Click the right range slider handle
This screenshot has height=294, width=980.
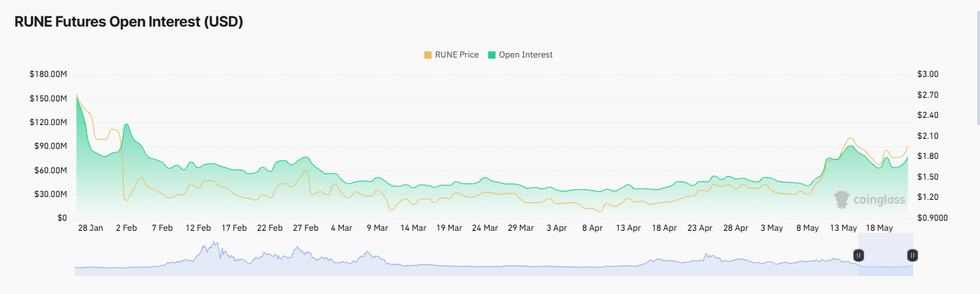912,255
